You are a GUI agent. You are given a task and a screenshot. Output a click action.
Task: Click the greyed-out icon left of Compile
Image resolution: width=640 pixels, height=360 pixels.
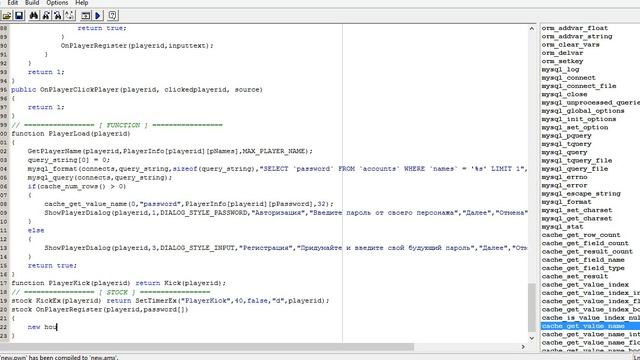(x=69, y=16)
